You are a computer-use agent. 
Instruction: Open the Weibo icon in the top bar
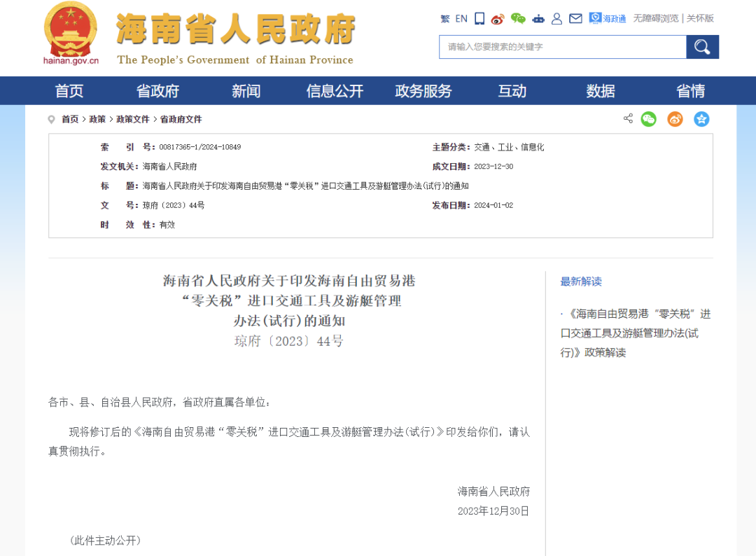(498, 18)
